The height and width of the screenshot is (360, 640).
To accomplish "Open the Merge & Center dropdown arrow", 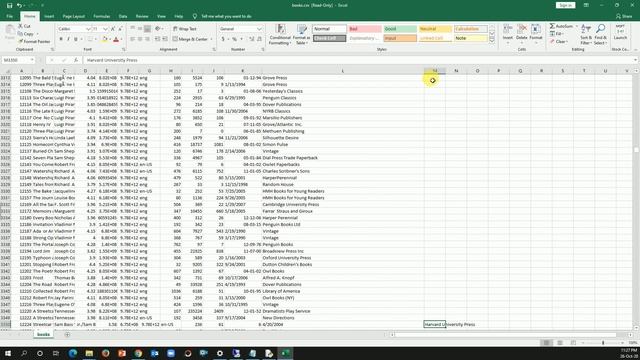I will pyautogui.click(x=211, y=39).
